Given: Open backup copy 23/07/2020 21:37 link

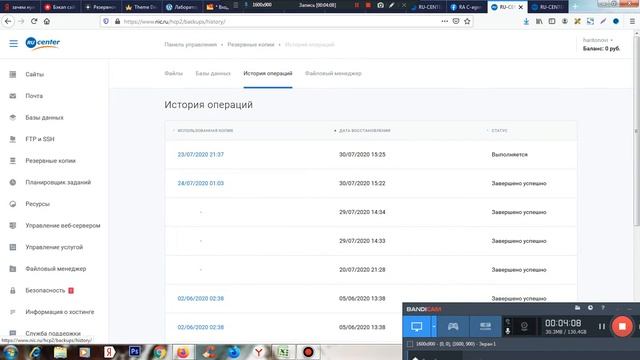Looking at the screenshot, I should (x=200, y=155).
